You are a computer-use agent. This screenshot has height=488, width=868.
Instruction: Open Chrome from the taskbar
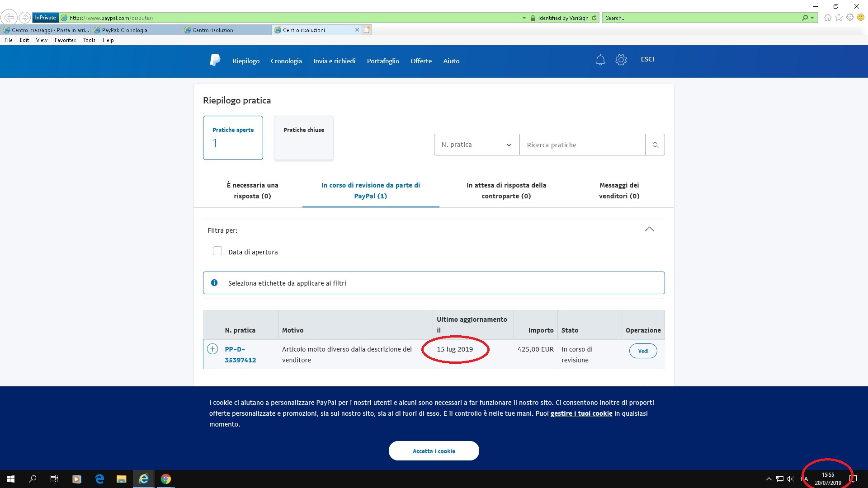(x=166, y=479)
